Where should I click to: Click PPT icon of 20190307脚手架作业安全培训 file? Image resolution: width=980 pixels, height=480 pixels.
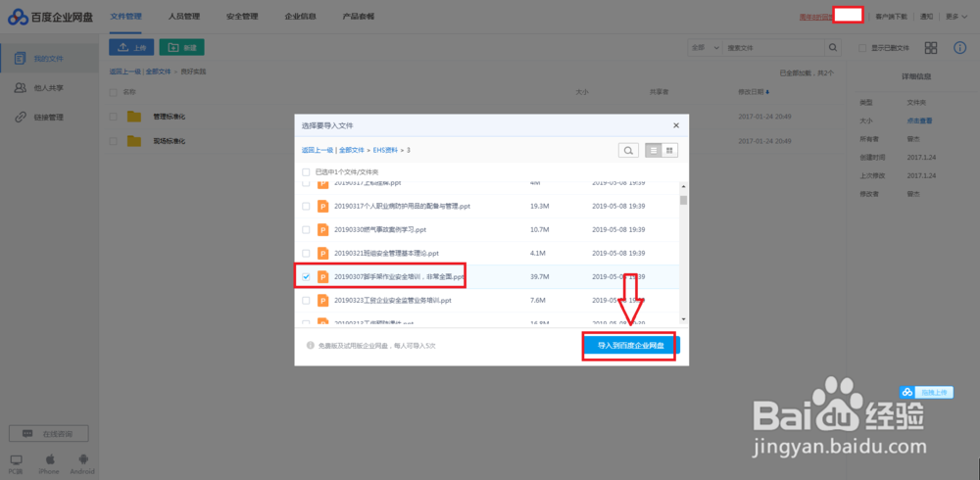322,277
